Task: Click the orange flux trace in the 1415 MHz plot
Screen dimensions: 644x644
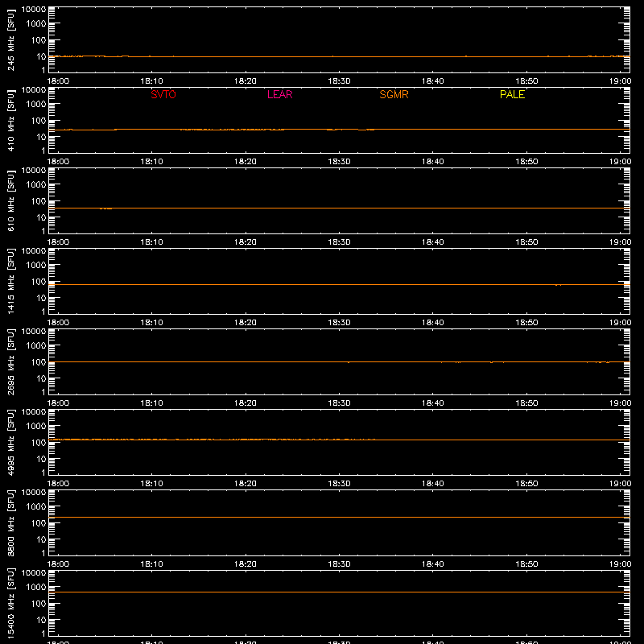Action: click(x=339, y=285)
